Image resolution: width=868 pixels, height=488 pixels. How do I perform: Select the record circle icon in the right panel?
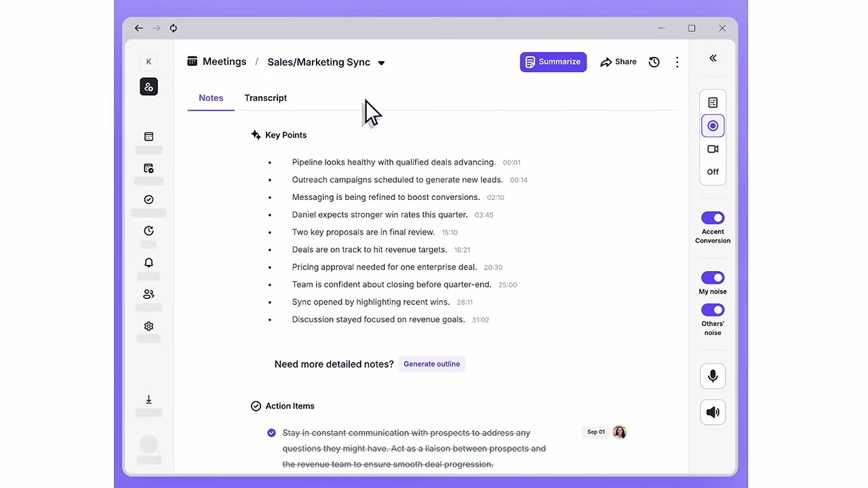pos(713,125)
